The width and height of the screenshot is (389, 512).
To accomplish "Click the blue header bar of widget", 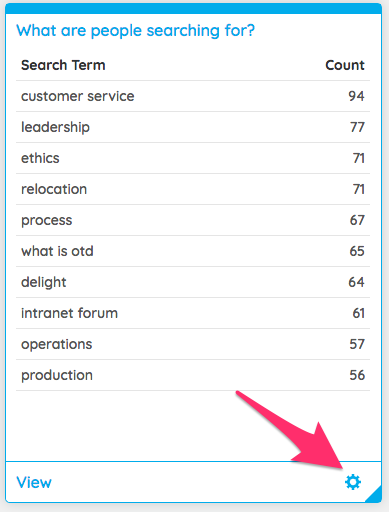I will point(194,9).
